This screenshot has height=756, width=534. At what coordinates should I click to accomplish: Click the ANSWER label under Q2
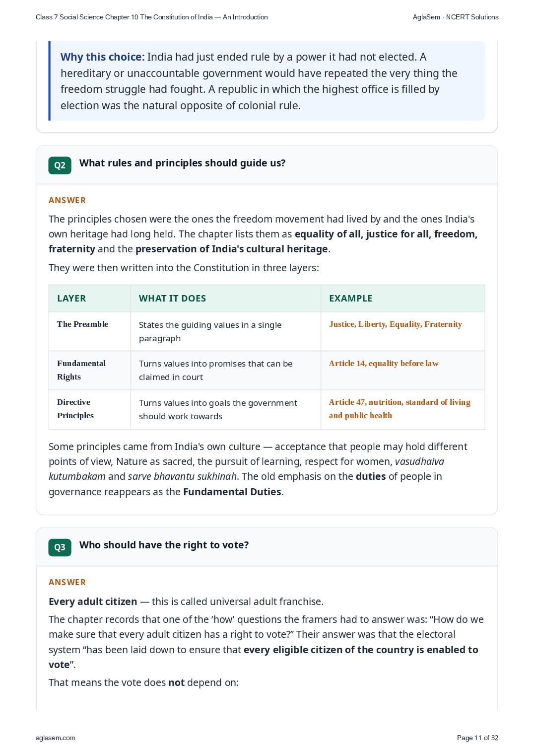point(67,200)
